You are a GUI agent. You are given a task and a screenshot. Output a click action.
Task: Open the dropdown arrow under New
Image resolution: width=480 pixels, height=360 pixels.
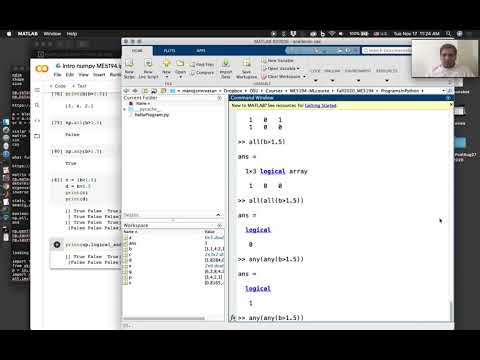167,77
